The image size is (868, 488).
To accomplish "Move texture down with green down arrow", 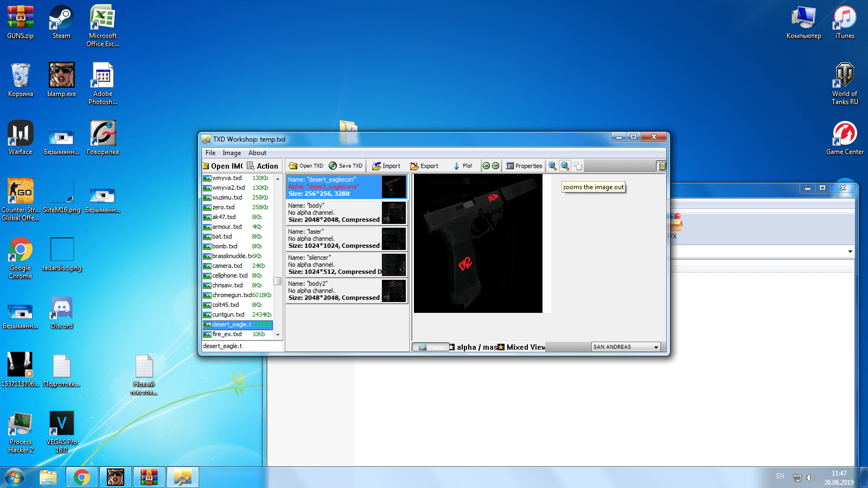I will click(x=495, y=166).
